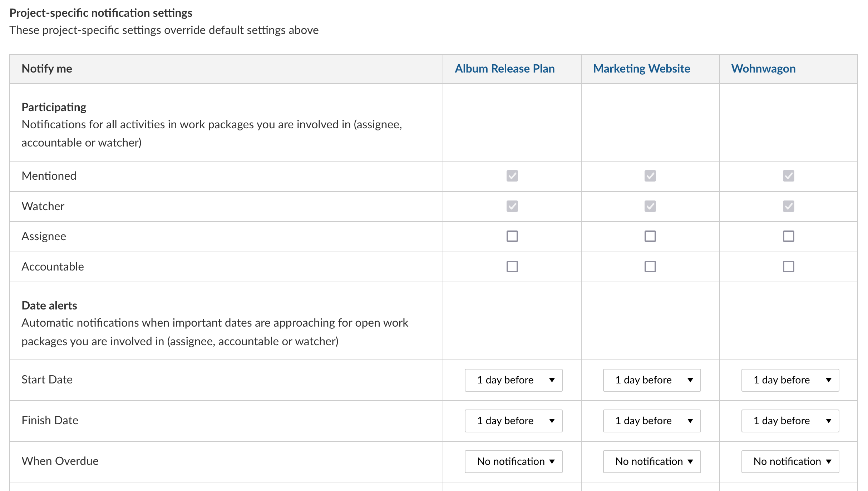Toggle Watcher checkbox for Album Release Plan

click(x=512, y=206)
